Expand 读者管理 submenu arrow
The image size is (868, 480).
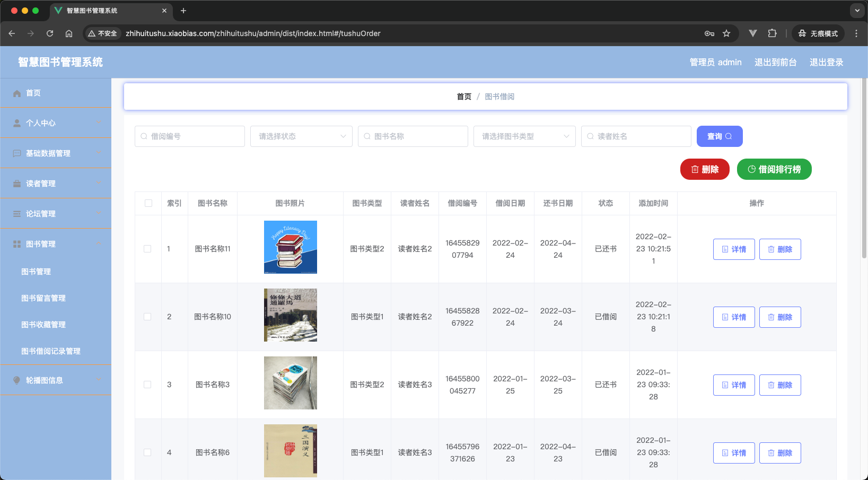tap(98, 184)
